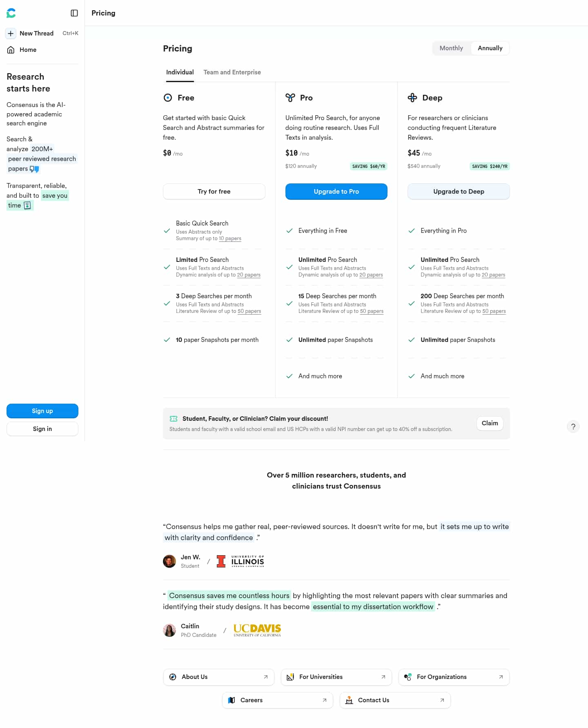Open Home via house icon
This screenshot has height=728, width=588.
coord(11,50)
